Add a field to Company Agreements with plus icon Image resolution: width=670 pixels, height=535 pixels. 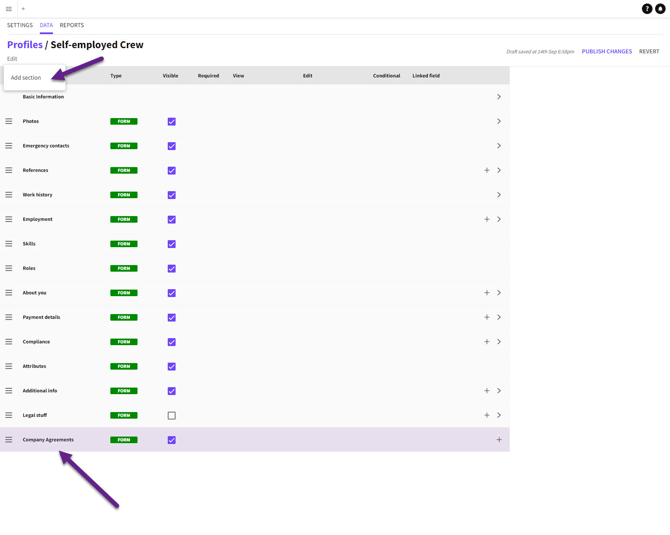tap(499, 440)
